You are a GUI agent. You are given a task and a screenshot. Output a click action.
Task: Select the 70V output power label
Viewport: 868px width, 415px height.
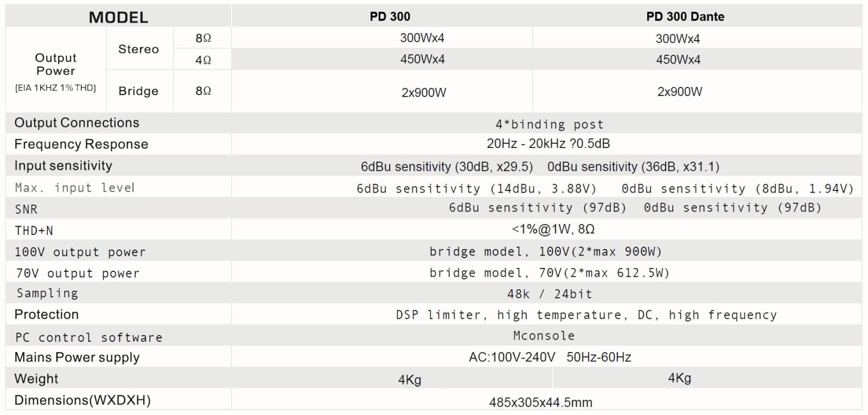click(x=78, y=273)
